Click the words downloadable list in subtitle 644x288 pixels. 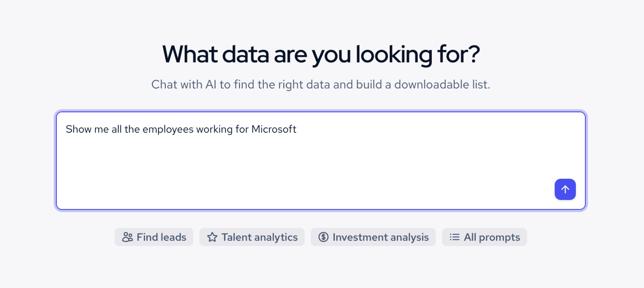[442, 84]
